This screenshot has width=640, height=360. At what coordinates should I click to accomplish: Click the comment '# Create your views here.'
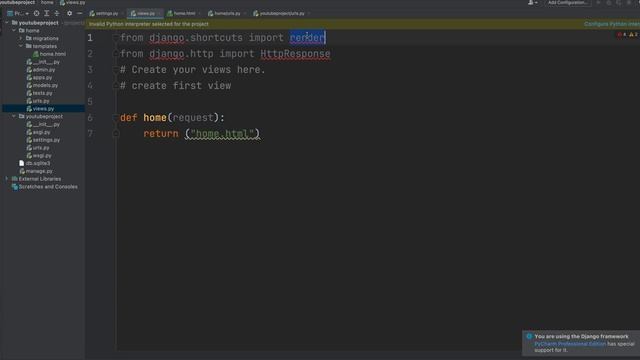tap(193, 69)
